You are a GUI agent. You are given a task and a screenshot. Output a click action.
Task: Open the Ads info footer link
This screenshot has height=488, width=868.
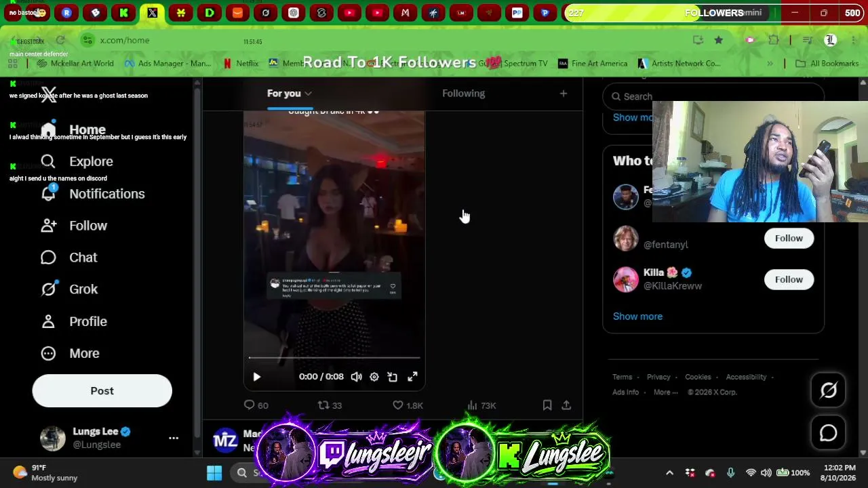coord(625,392)
